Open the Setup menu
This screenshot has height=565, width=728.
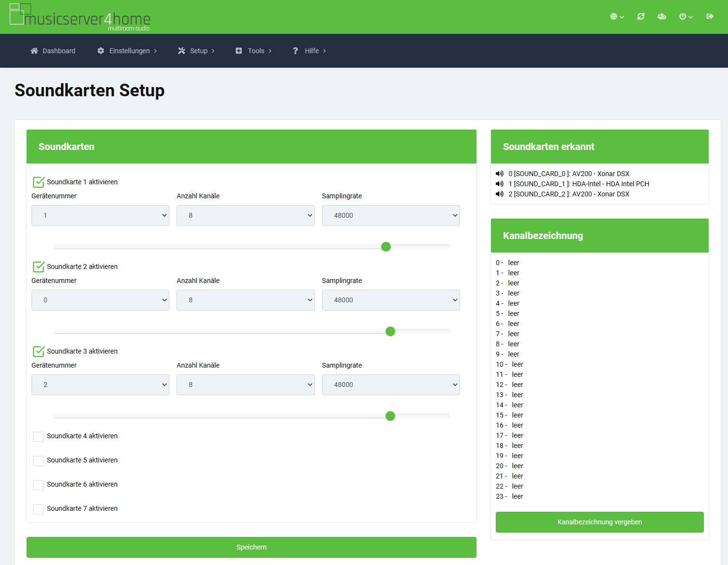coord(196,51)
